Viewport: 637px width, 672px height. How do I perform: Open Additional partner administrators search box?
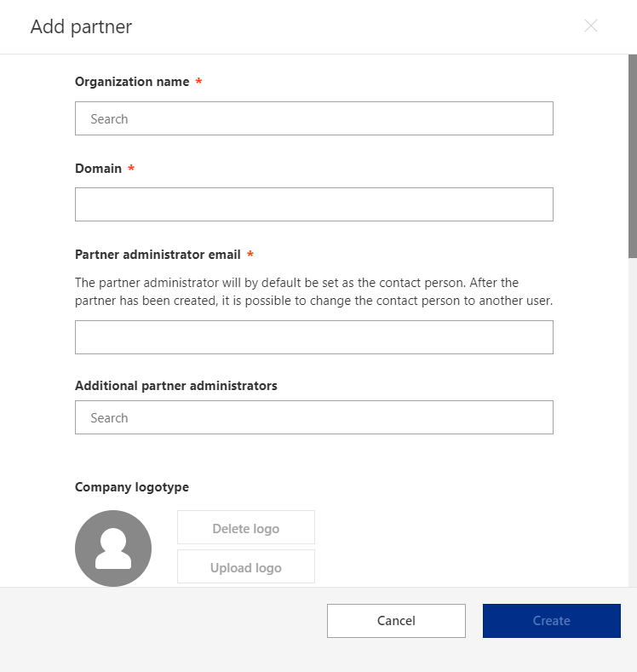coord(313,417)
